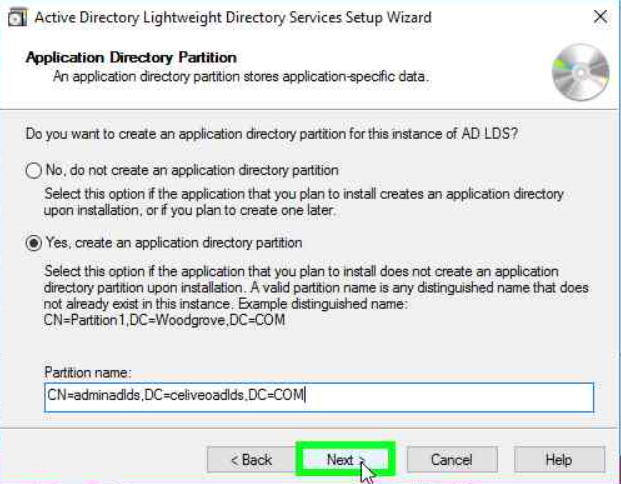The image size is (621, 484).
Task: Open Help for this wizard page
Action: [559, 459]
